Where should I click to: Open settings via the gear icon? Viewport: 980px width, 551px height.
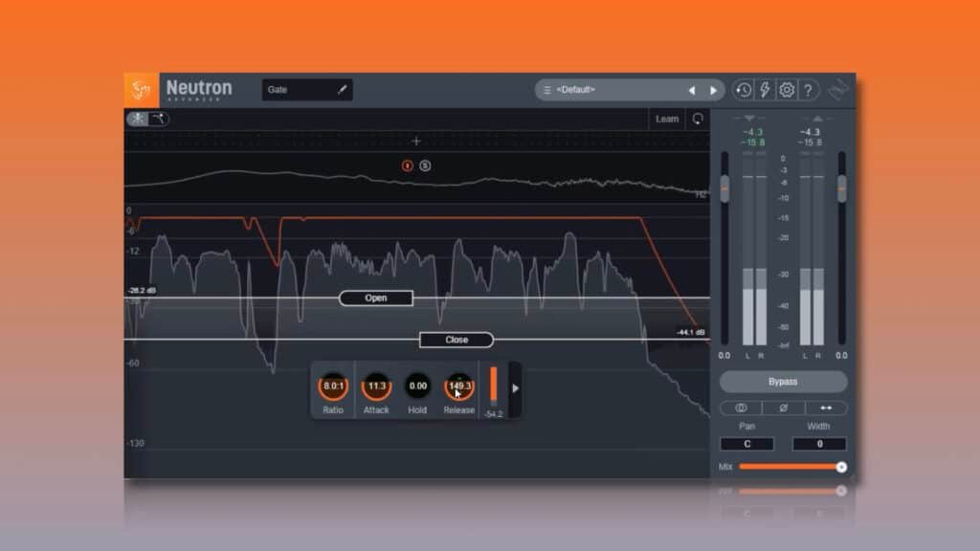point(787,90)
